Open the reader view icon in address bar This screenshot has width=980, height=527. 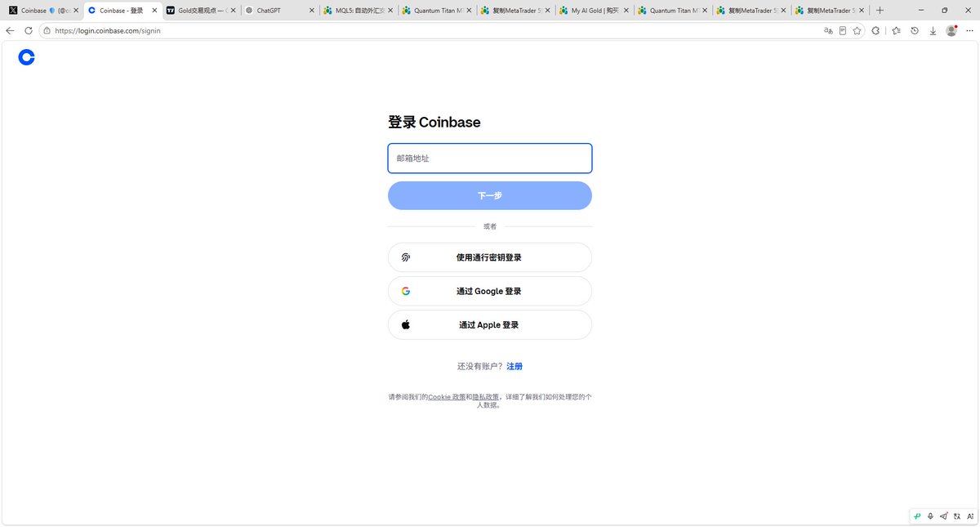click(x=843, y=30)
